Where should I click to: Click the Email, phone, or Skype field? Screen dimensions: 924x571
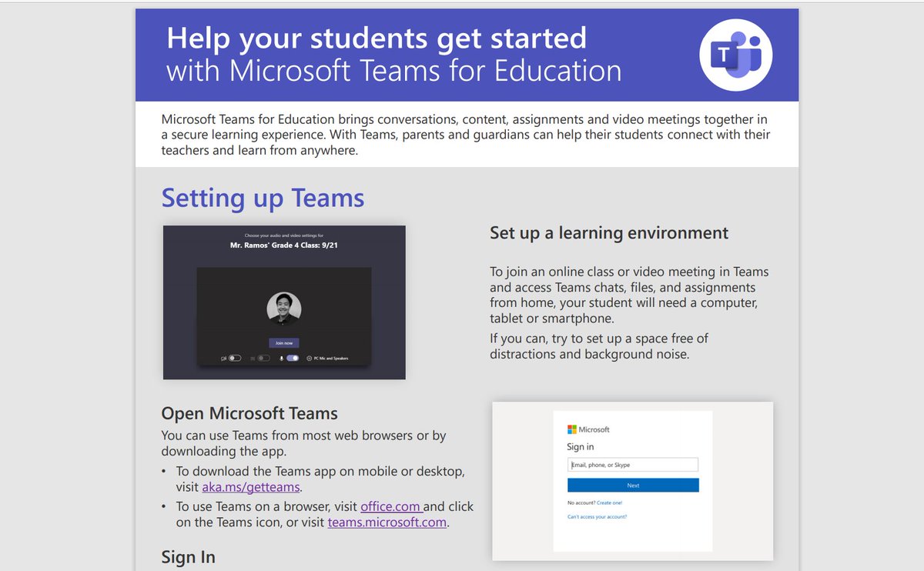(633, 465)
